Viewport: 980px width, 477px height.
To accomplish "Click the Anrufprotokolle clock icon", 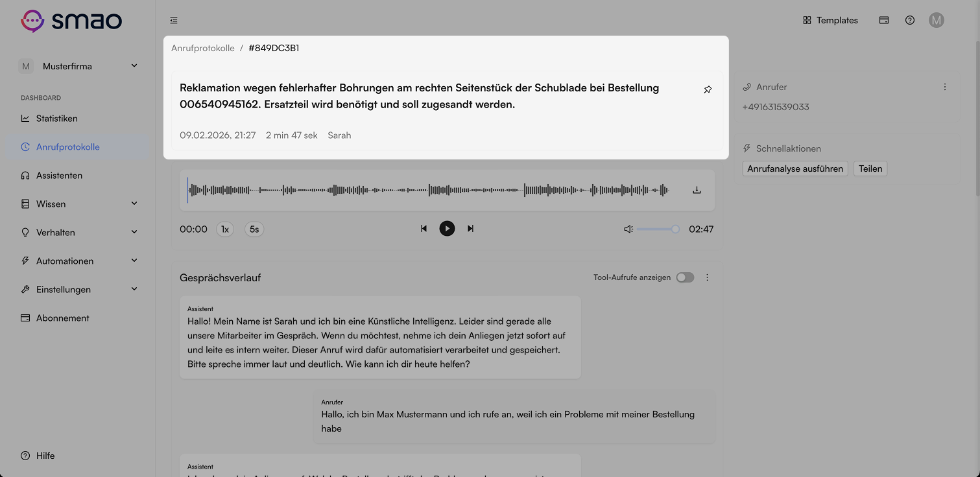I will pos(25,147).
